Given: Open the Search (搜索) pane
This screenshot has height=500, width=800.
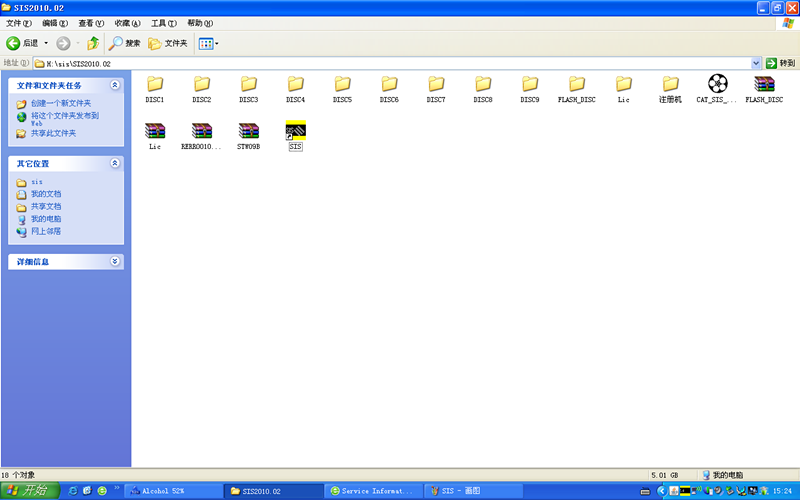Looking at the screenshot, I should coord(124,43).
